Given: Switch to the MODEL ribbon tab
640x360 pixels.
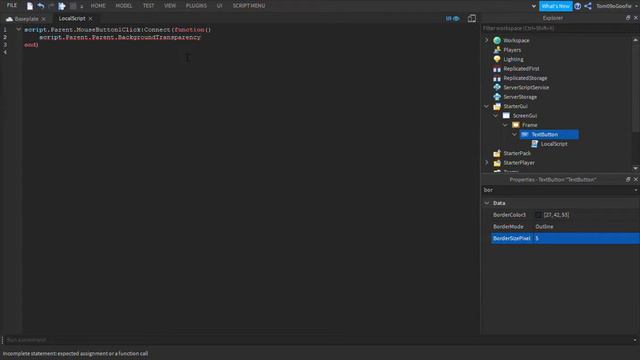Looking at the screenshot, I should [124, 6].
